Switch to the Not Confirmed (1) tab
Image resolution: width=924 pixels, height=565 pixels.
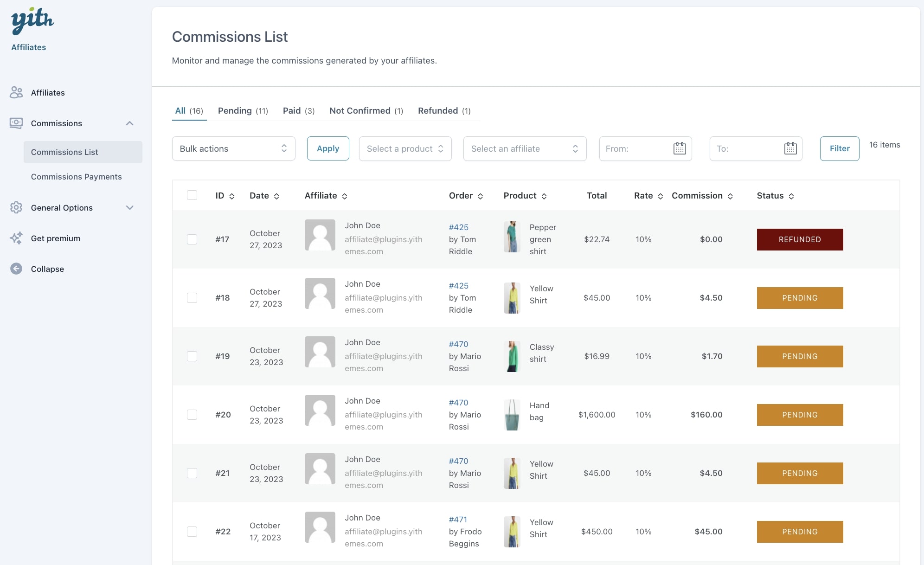366,111
